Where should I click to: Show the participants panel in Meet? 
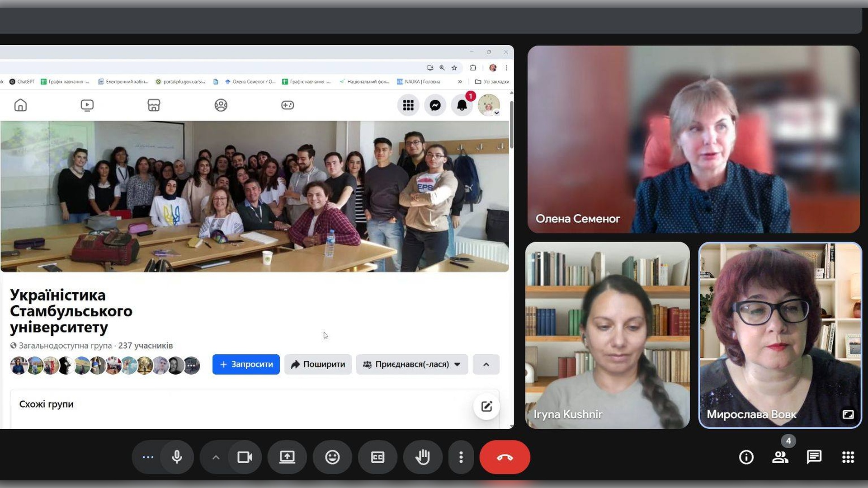pos(780,457)
